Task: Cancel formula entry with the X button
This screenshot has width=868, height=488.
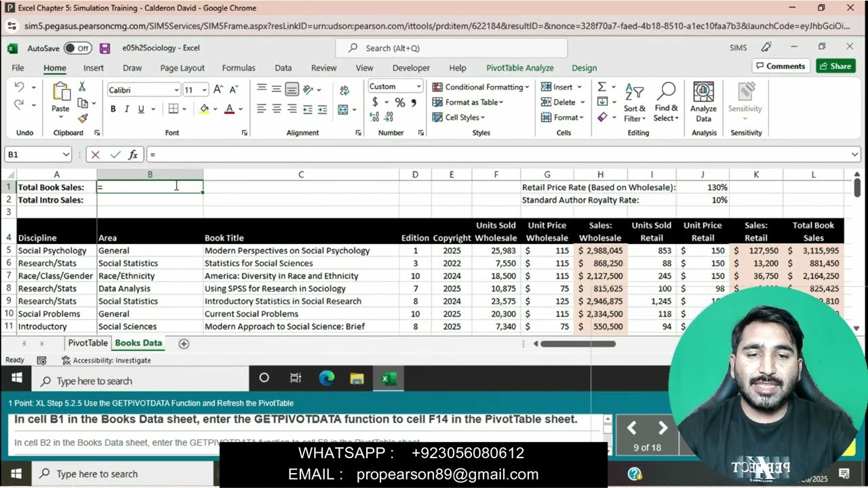Action: click(x=96, y=155)
